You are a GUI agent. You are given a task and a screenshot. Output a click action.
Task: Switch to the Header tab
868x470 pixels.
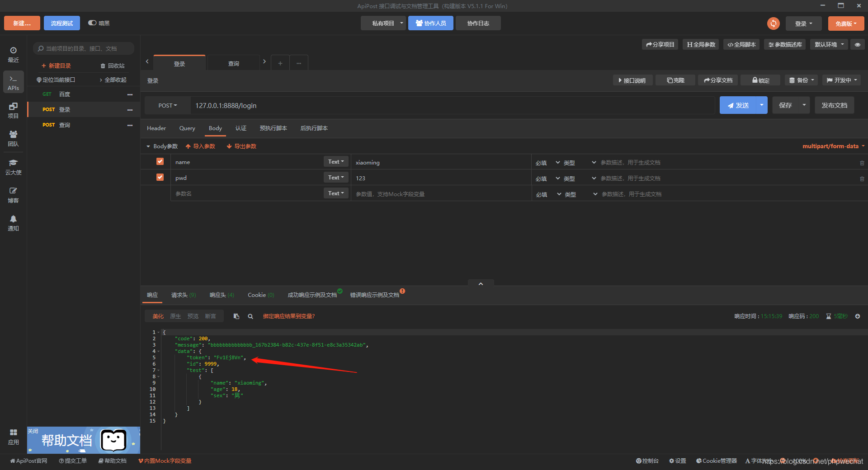156,128
